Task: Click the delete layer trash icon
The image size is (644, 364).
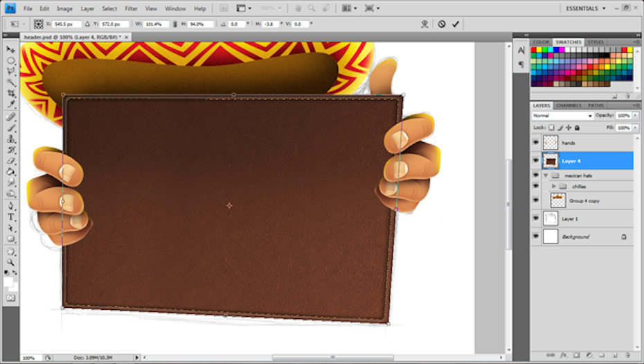Action: click(627, 354)
